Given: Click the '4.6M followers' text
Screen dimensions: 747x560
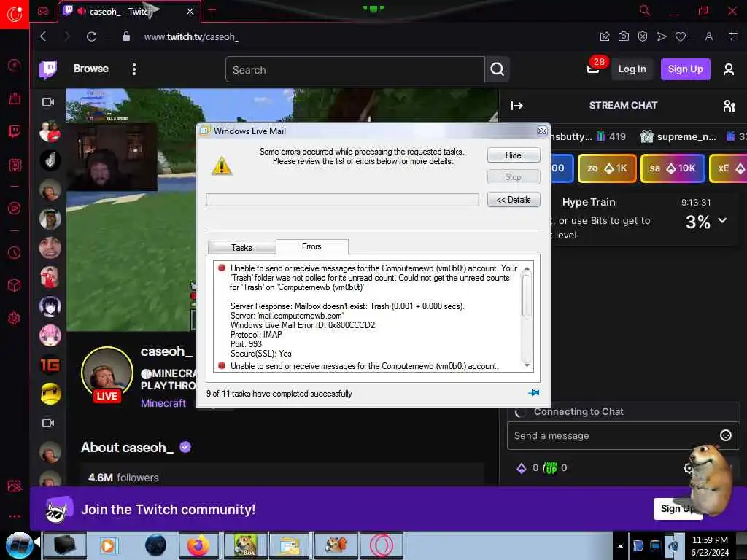Looking at the screenshot, I should point(123,477).
